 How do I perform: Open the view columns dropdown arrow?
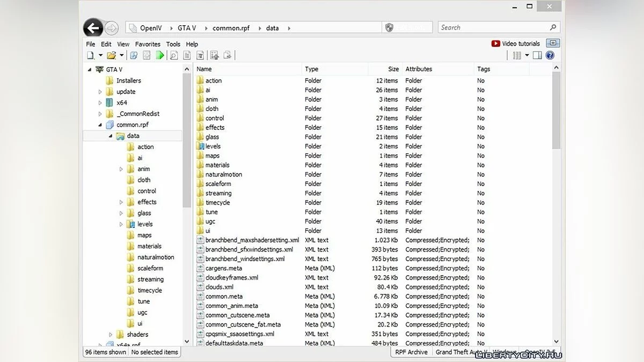(x=526, y=55)
